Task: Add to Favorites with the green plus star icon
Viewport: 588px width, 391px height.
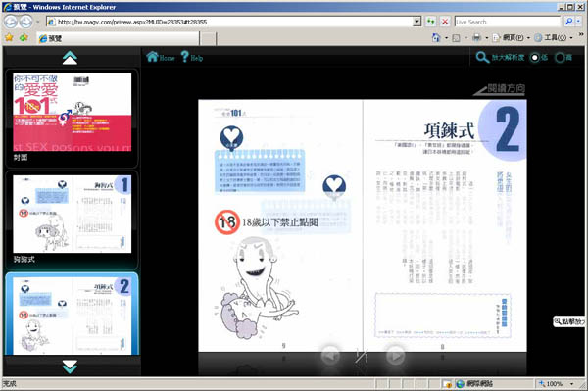Action: pyautogui.click(x=24, y=37)
